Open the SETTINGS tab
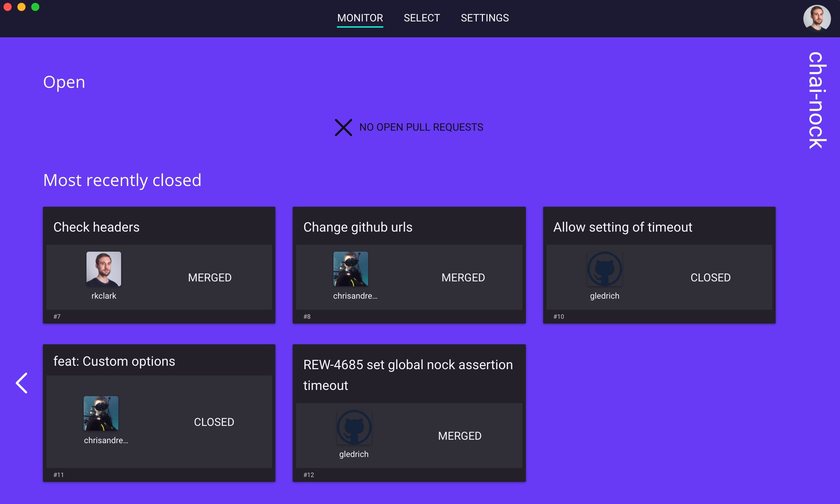 (x=484, y=18)
